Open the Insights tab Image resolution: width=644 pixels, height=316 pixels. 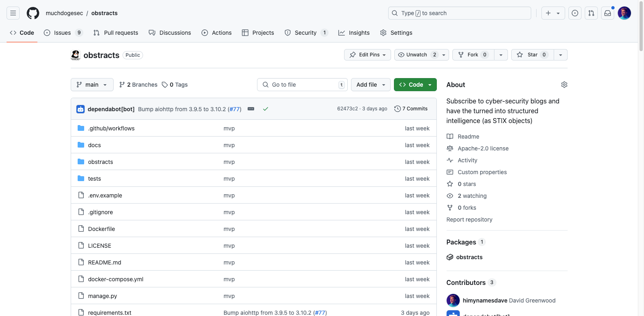tap(354, 33)
